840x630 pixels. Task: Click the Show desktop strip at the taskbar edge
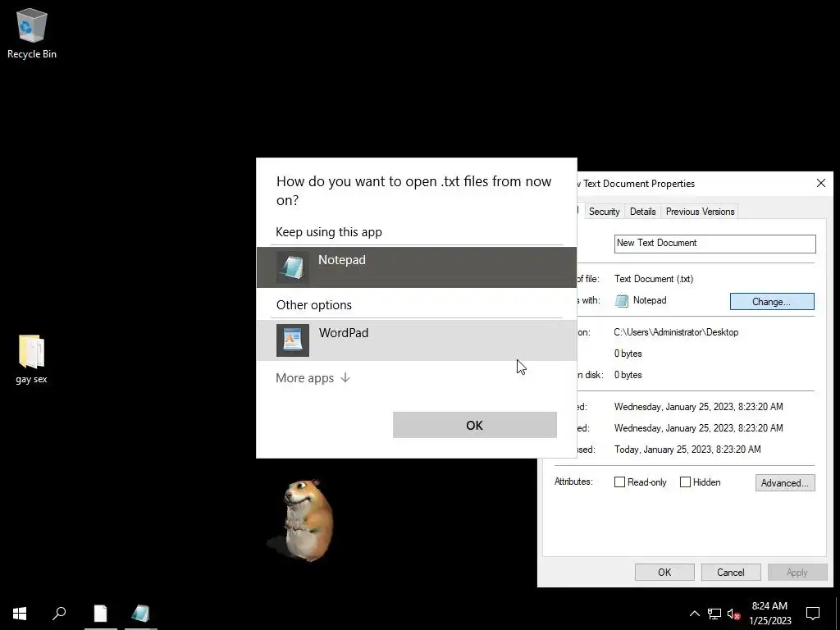pyautogui.click(x=838, y=614)
